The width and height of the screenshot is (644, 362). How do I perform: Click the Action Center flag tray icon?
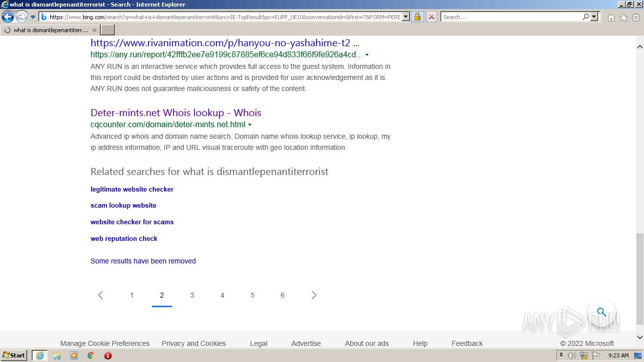(596, 355)
